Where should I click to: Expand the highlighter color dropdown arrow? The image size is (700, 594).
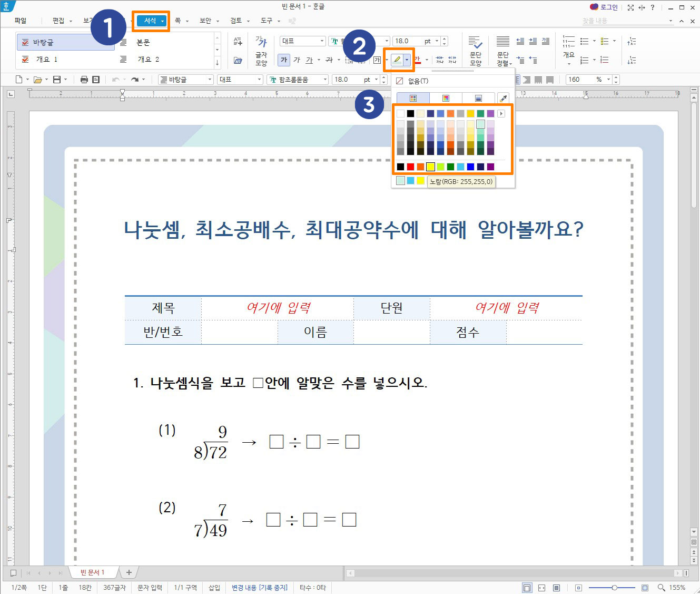click(407, 60)
